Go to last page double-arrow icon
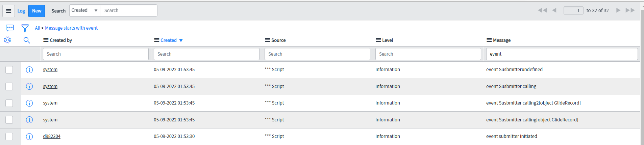Screen dimensions: 644x145 pyautogui.click(x=630, y=10)
